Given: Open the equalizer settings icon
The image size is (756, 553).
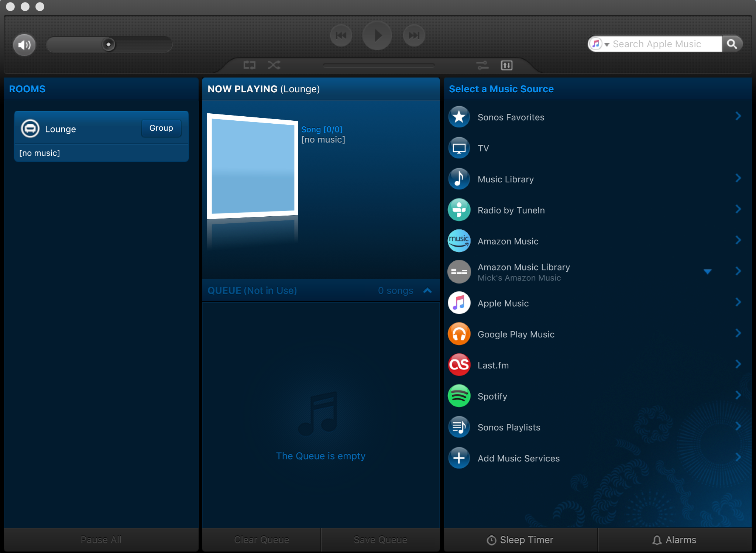Looking at the screenshot, I should click(x=506, y=65).
